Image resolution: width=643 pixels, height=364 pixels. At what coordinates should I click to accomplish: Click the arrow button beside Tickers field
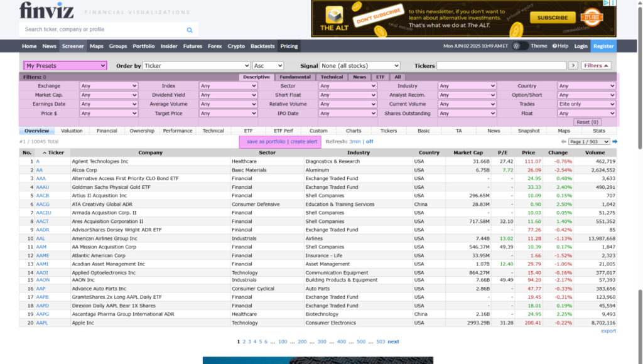click(x=573, y=66)
